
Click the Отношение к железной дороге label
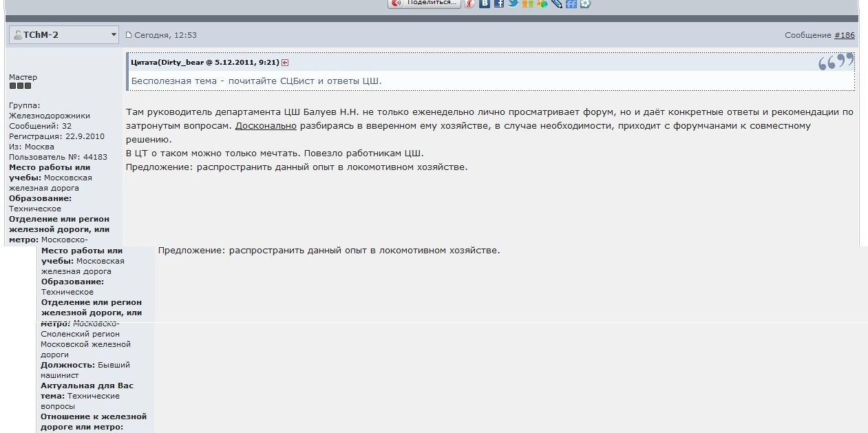tap(94, 421)
